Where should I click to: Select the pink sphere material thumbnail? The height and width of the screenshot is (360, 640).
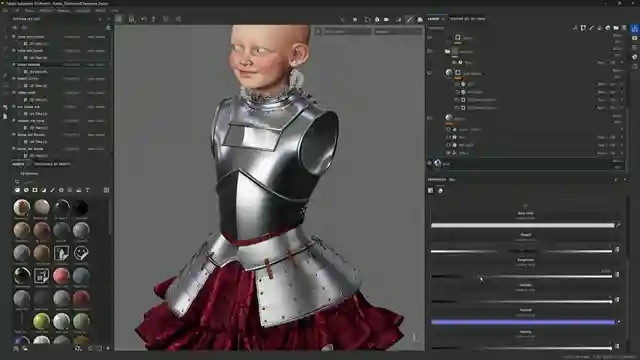(61, 276)
